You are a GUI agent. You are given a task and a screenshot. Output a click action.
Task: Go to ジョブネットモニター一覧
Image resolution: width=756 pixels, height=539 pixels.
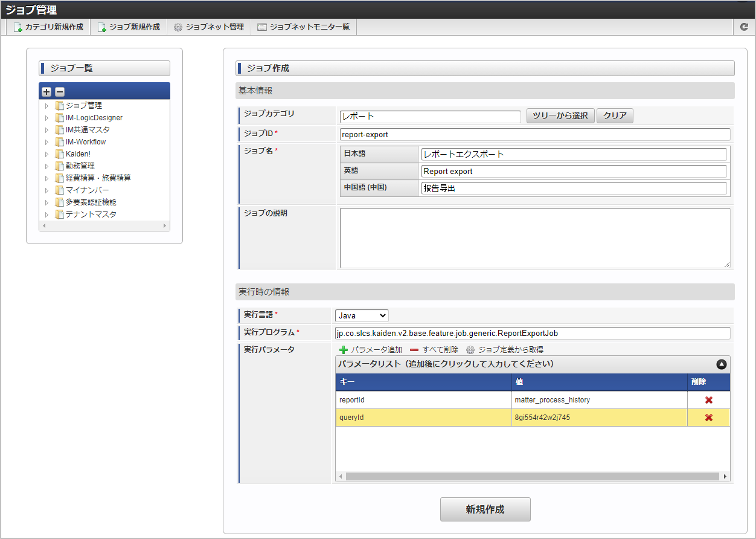click(303, 27)
